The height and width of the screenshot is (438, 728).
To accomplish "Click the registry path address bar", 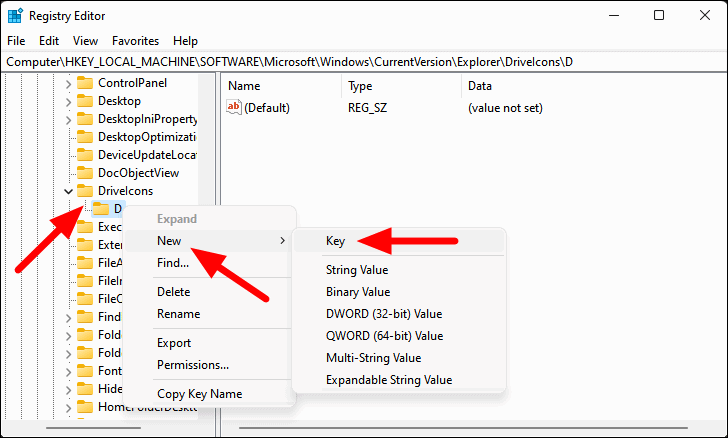I will coord(364,62).
